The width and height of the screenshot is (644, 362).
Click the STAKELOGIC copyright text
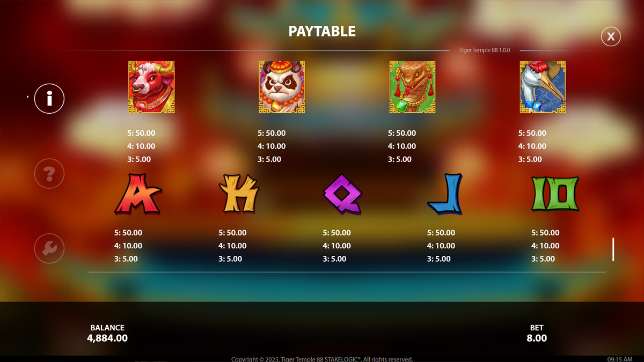[322, 359]
